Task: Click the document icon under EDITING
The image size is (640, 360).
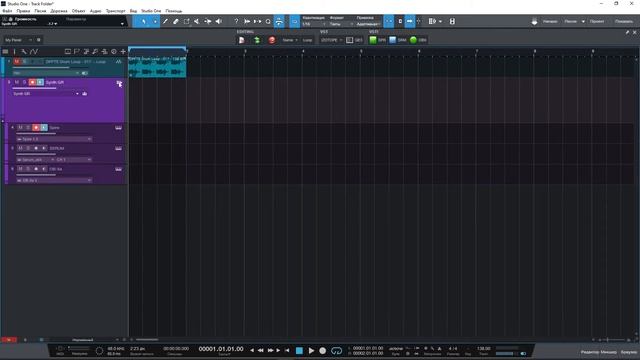Action: click(242, 40)
